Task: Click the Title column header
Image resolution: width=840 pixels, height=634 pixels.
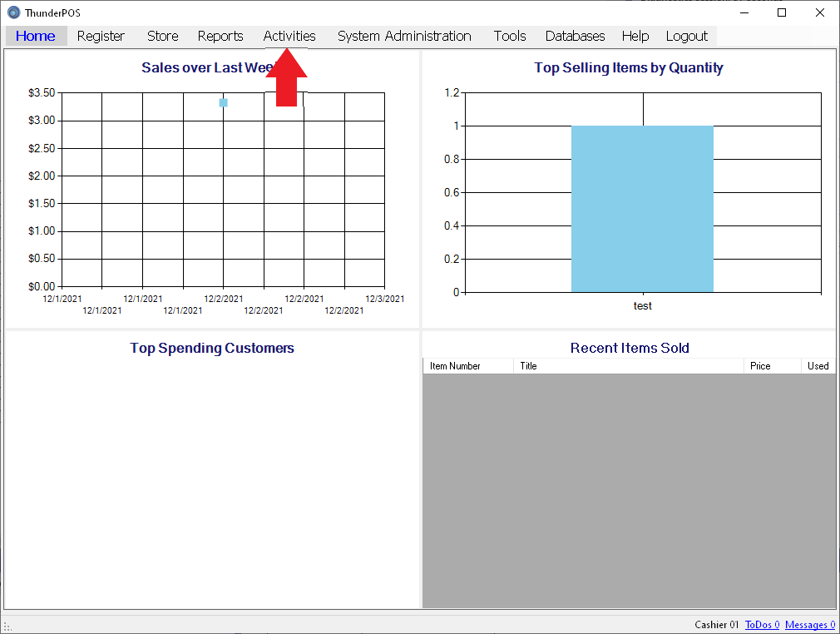Action: coord(628,366)
